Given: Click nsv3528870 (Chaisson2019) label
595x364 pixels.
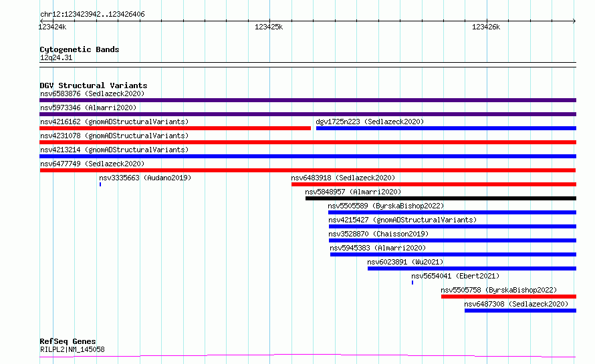Looking at the screenshot, I should (x=378, y=234).
